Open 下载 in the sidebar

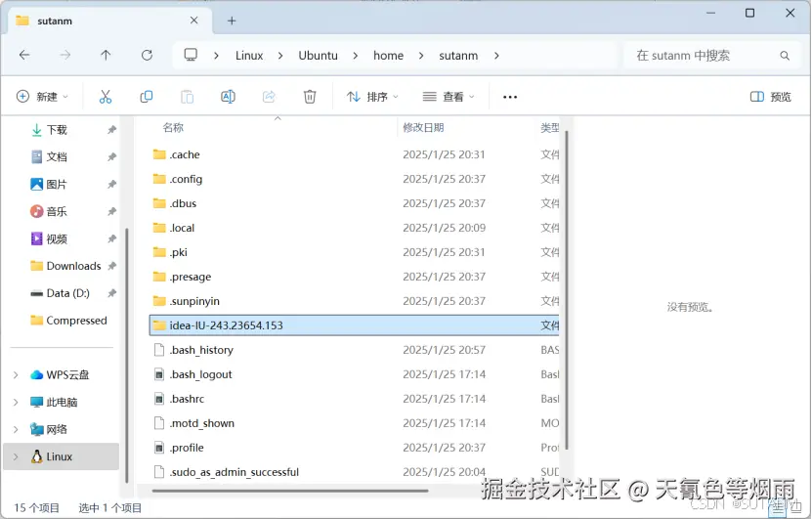pos(57,129)
